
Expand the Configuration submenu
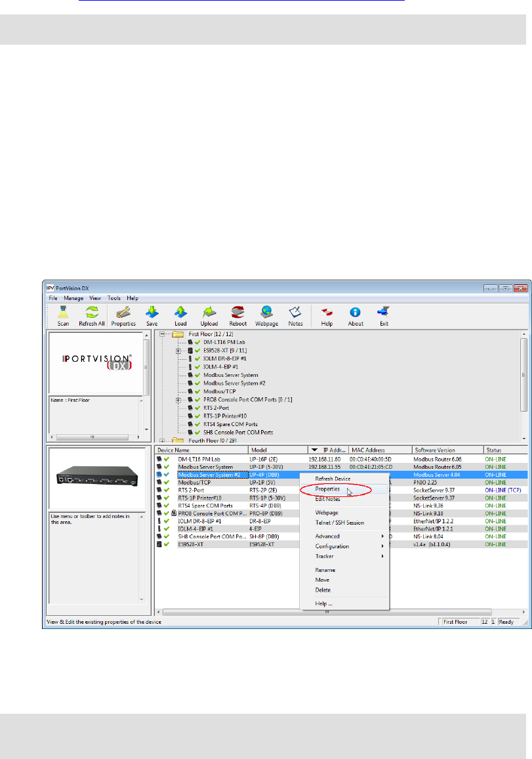coord(344,546)
